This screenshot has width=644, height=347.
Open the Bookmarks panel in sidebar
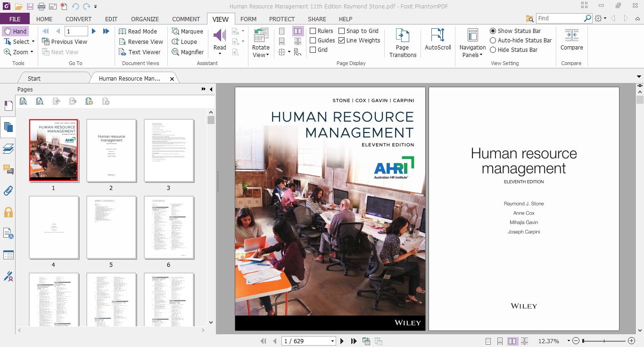coord(8,106)
